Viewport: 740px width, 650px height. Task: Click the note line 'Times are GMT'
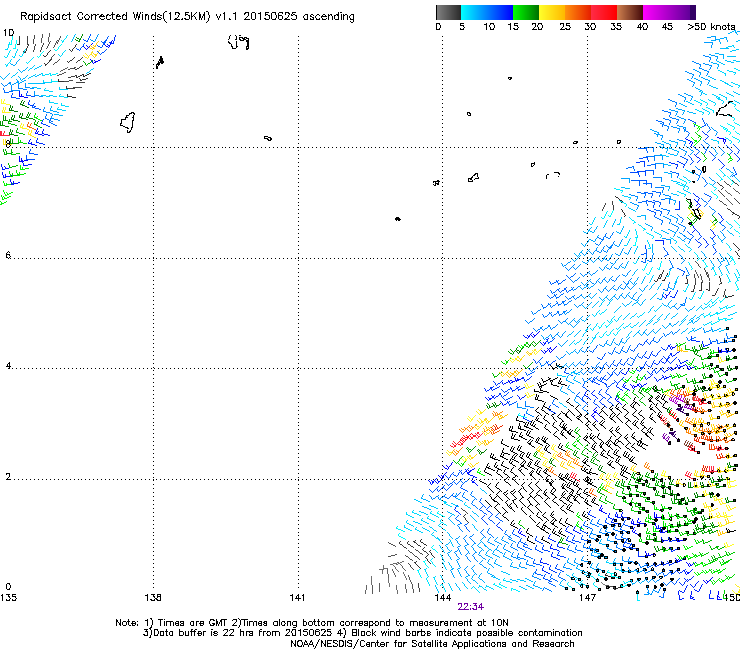click(192, 623)
